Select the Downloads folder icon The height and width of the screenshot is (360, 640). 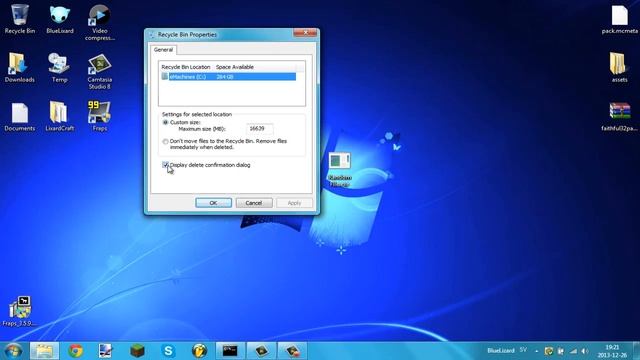pyautogui.click(x=20, y=68)
